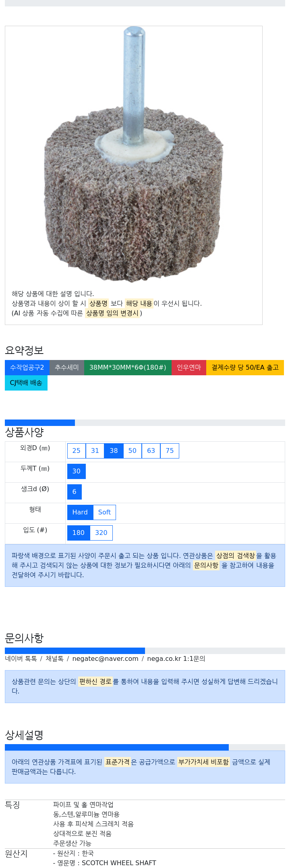Click the green 38MM*30MM*6Φ(180#) tag
Viewport: 290px width, 868px height.
128,368
